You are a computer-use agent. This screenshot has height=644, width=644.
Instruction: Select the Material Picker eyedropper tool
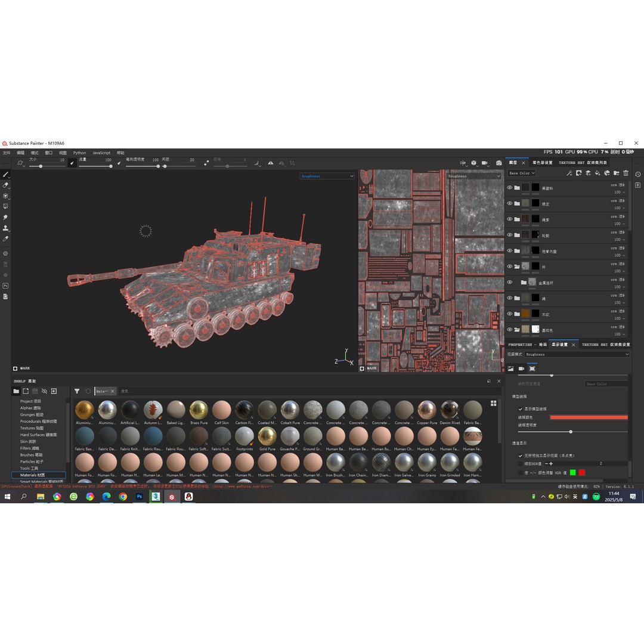(x=5, y=239)
